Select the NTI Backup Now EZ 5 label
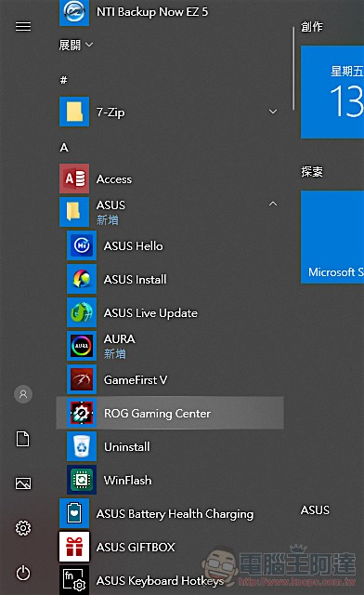This screenshot has width=364, height=595. (152, 12)
